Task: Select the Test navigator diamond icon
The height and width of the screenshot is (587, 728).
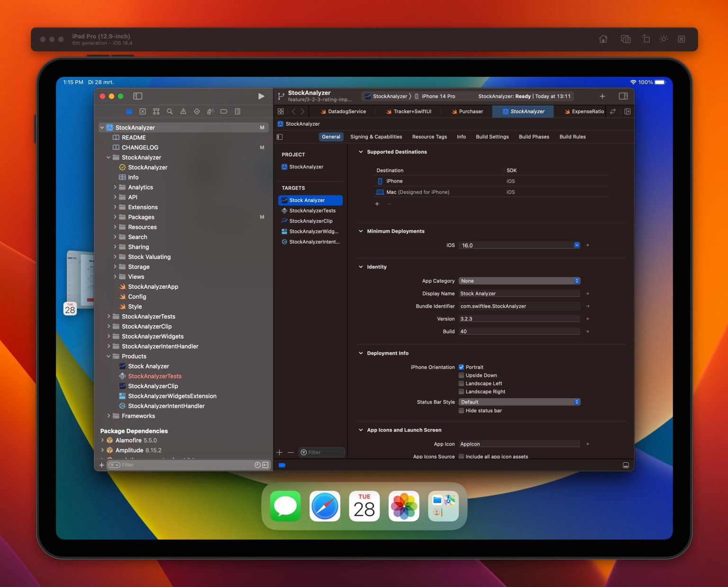Action: [196, 111]
